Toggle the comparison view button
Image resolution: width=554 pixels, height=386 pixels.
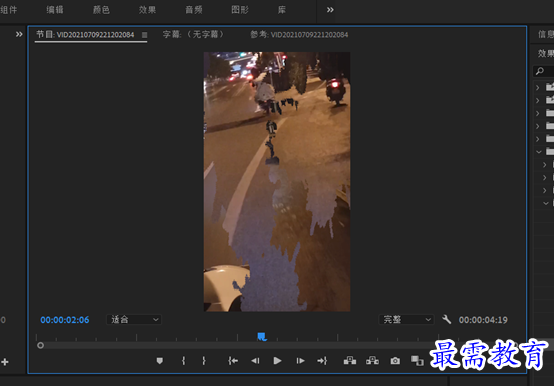417,361
